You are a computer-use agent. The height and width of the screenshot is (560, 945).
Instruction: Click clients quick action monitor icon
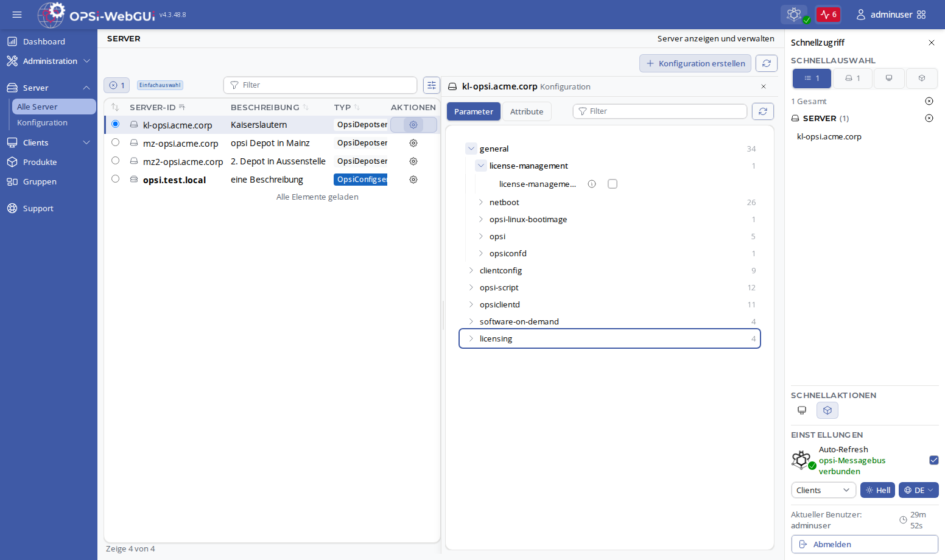[x=802, y=410]
